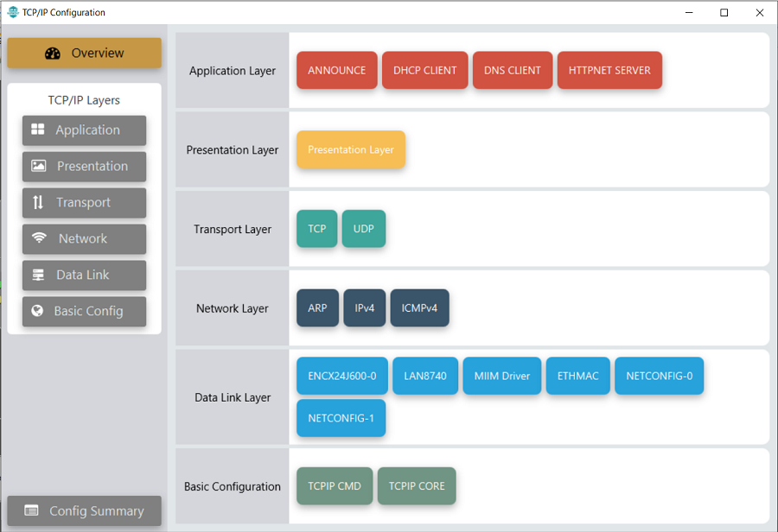Image resolution: width=778 pixels, height=532 pixels.
Task: Select the TCP transport module
Action: coord(317,229)
